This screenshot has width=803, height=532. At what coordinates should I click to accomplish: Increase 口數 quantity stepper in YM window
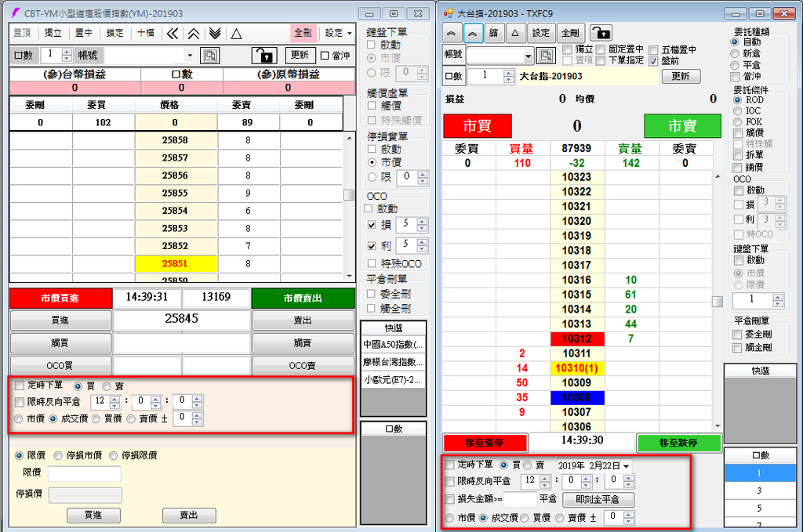click(x=67, y=52)
